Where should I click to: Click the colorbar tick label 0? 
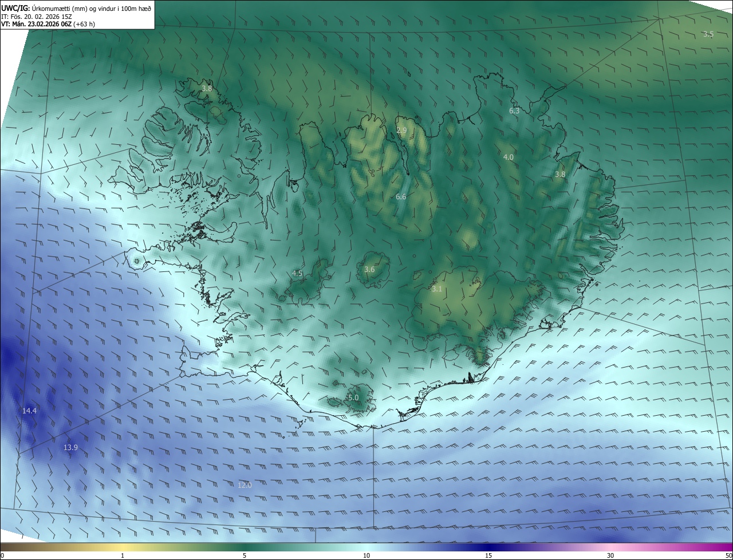coord(2,555)
